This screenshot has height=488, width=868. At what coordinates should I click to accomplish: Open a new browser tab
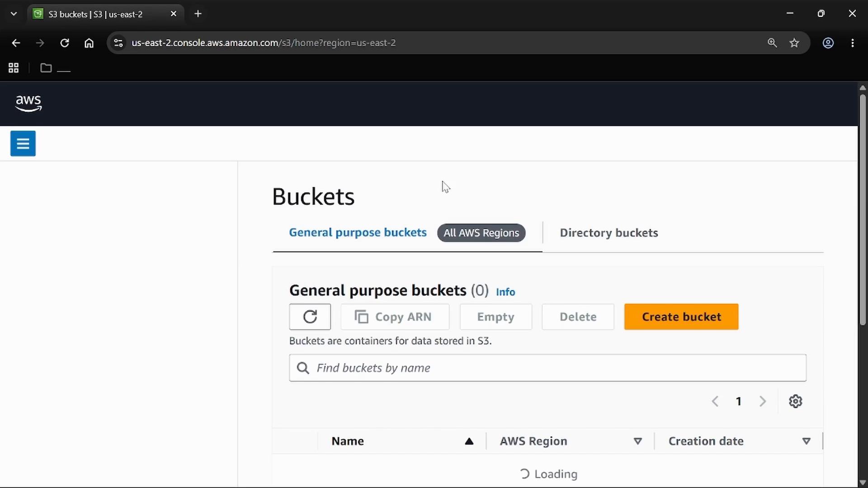pos(198,14)
